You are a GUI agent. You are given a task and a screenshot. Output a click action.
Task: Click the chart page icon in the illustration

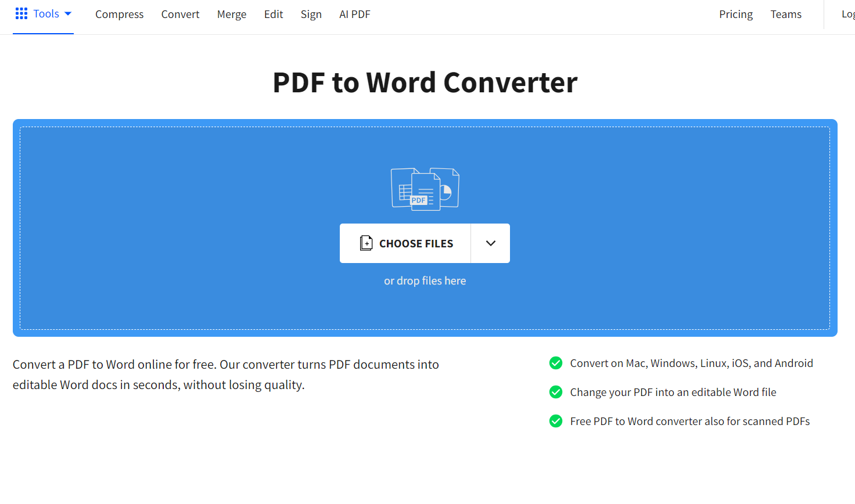[447, 186]
